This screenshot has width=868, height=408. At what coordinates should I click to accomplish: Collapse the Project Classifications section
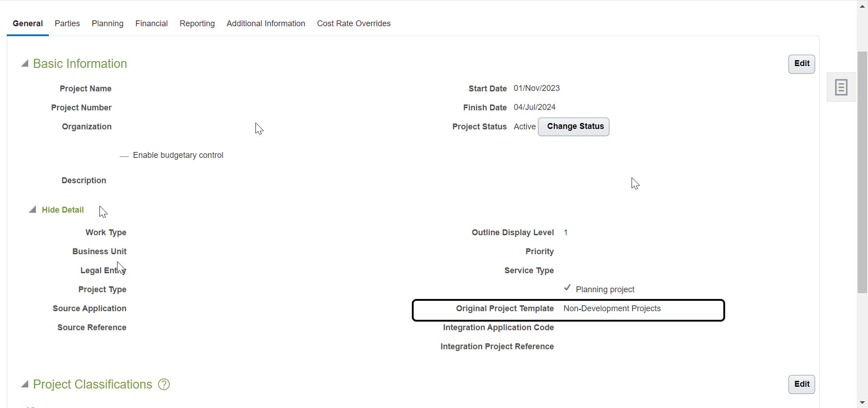tap(24, 384)
